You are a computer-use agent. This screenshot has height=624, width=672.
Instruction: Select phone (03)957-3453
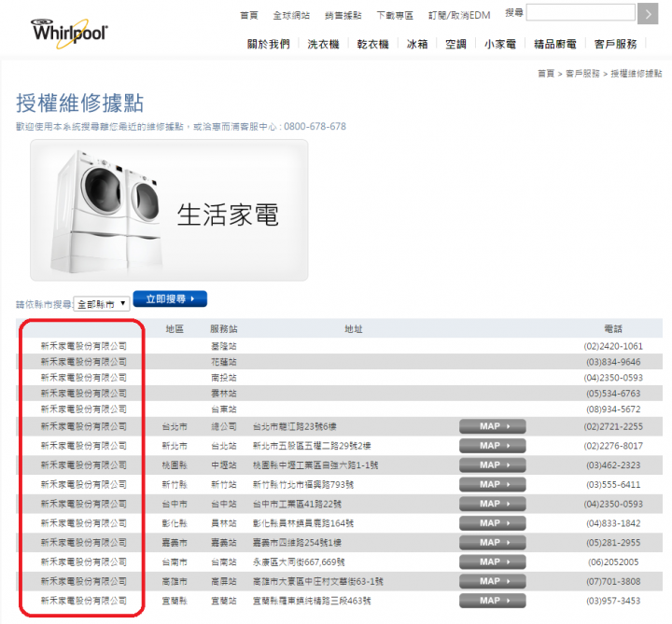pyautogui.click(x=613, y=601)
